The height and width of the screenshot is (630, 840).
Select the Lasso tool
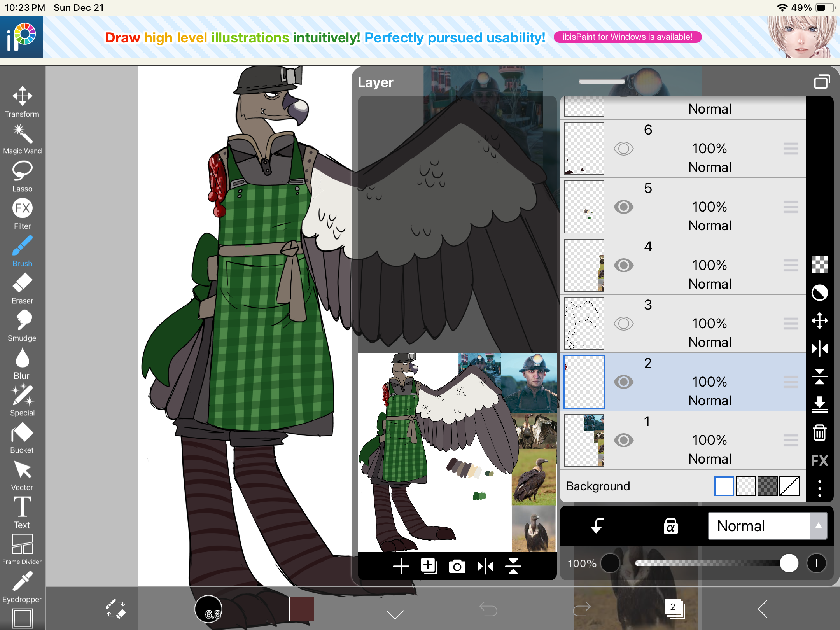[22, 177]
